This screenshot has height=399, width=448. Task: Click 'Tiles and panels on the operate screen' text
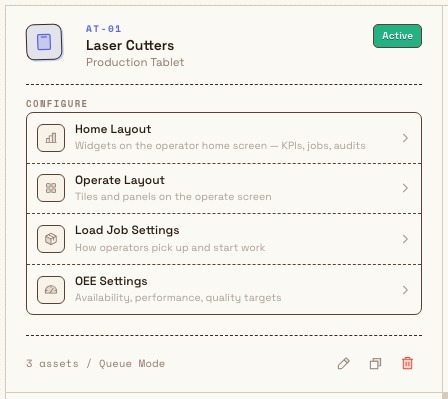(x=173, y=197)
